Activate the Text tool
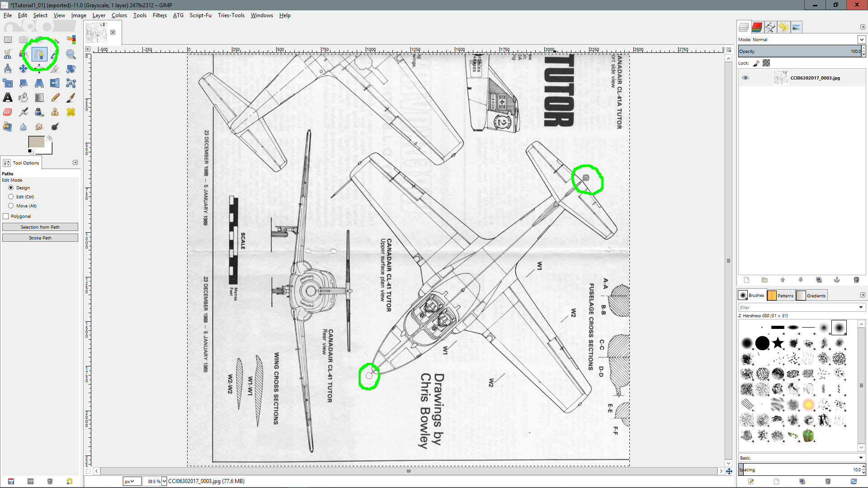The width and height of the screenshot is (868, 488). 8,98
